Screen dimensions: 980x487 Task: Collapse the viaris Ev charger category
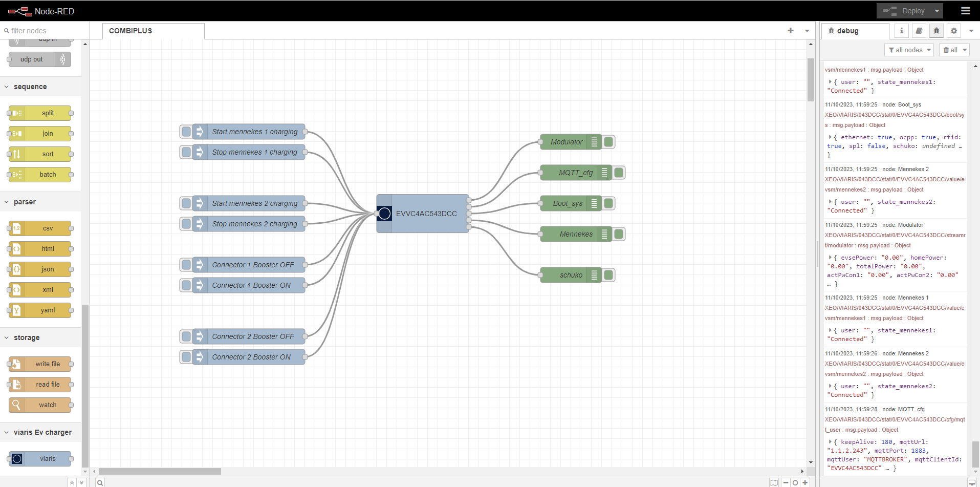tap(40, 432)
